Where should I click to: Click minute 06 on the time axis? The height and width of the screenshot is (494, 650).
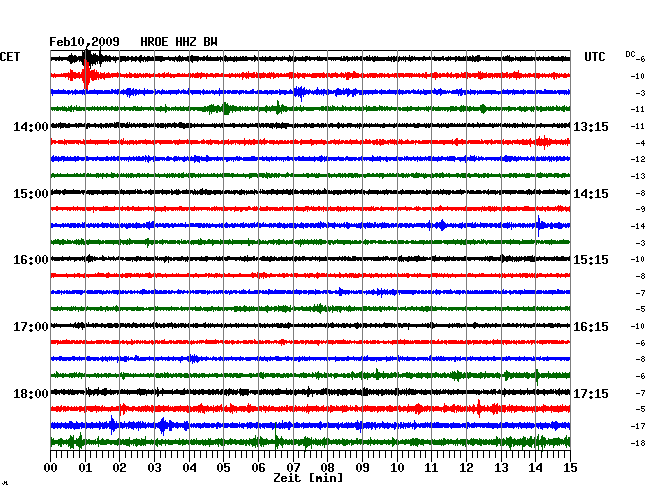pyautogui.click(x=258, y=468)
